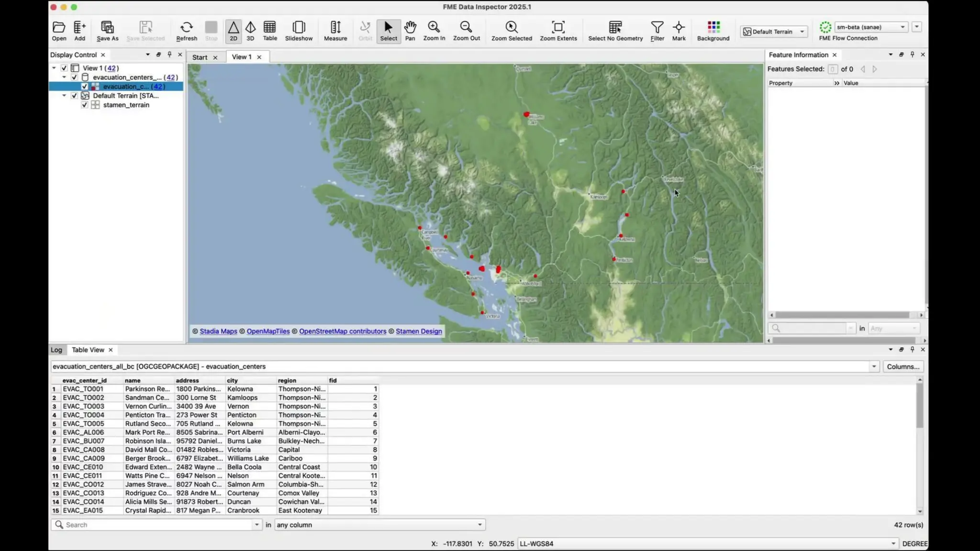The image size is (980, 551).
Task: Uncheck the stamen_terrain layer checkbox
Action: [85, 105]
